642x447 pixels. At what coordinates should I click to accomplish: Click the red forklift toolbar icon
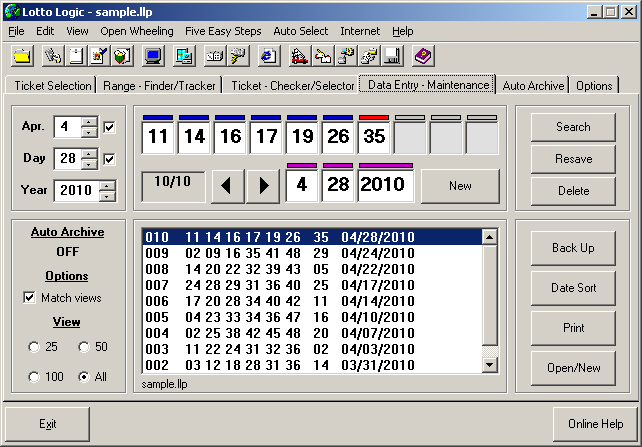tap(300, 56)
